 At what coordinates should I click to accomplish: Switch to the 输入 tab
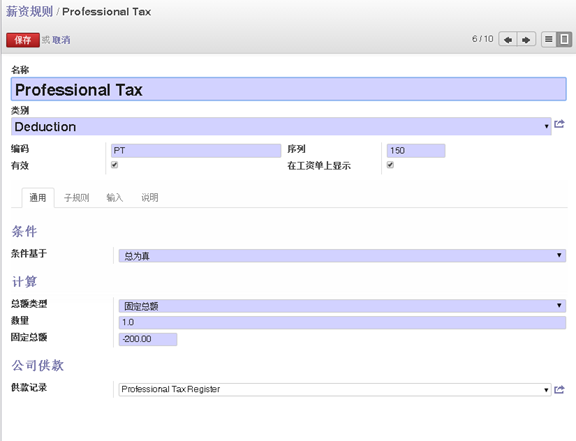pos(114,198)
